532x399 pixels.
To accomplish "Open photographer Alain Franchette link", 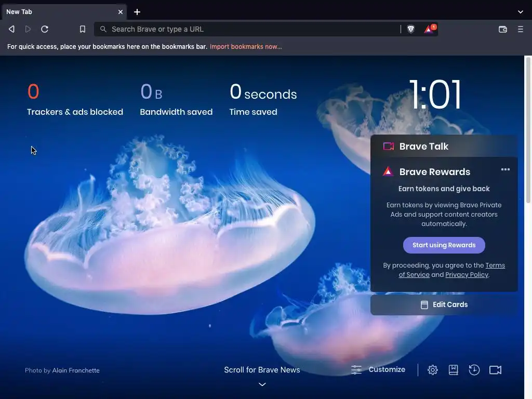I will click(76, 370).
